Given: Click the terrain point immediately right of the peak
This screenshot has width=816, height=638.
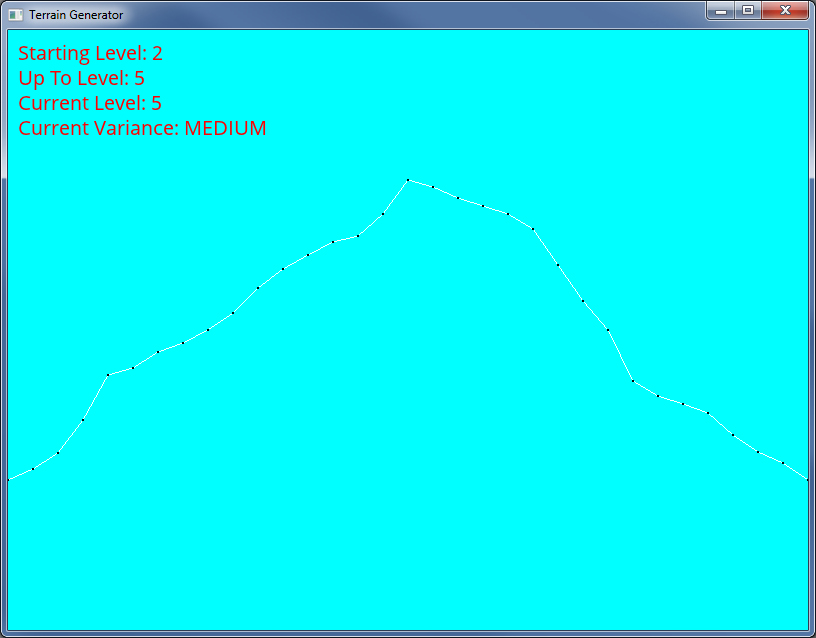Looking at the screenshot, I should pyautogui.click(x=433, y=186).
